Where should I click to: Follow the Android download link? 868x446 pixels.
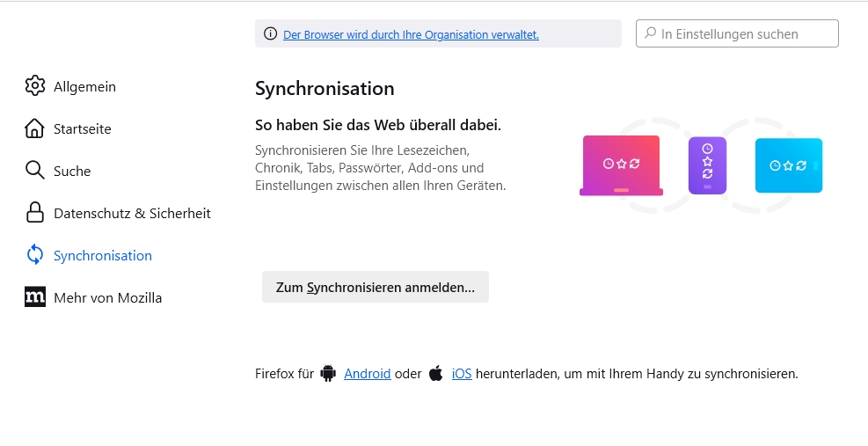pos(367,373)
